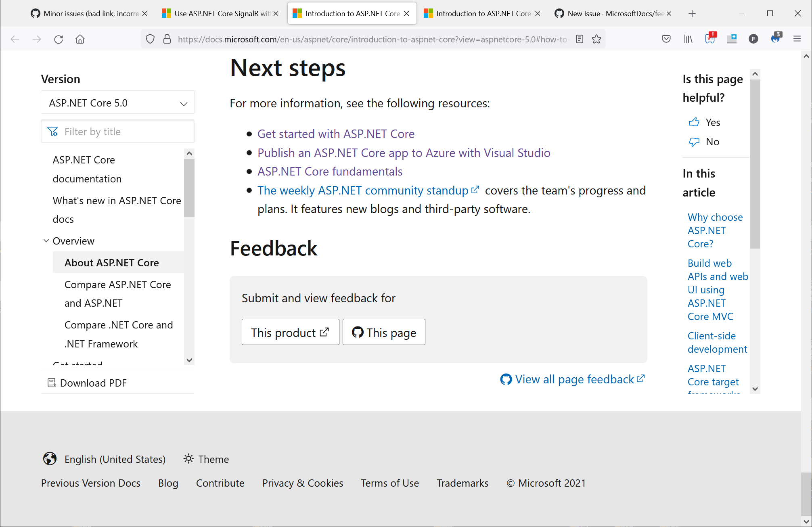This screenshot has height=527, width=812.
Task: Click the This product feedback button
Action: coord(290,332)
